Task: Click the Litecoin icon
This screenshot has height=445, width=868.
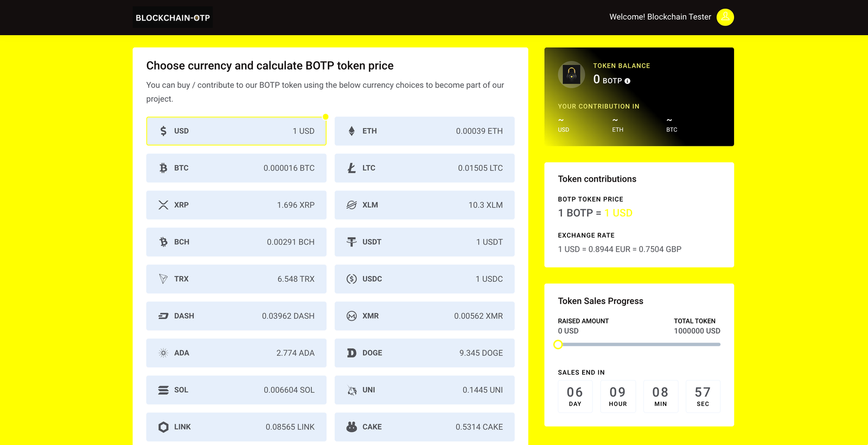Action: click(352, 168)
